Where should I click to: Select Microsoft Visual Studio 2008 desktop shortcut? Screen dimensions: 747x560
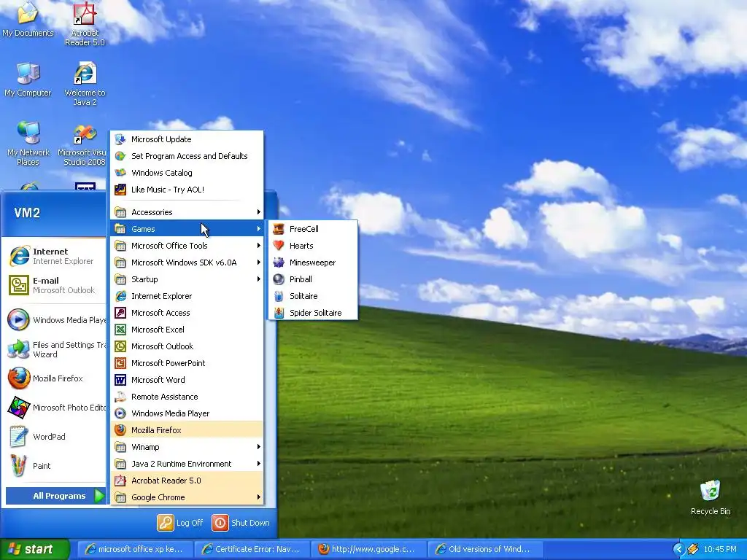[83, 144]
